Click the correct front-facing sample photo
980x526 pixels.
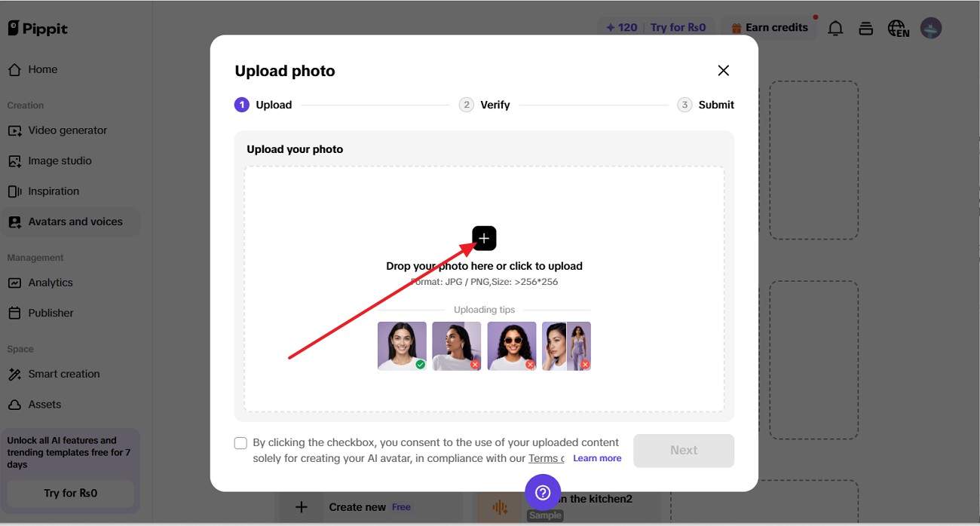point(402,346)
